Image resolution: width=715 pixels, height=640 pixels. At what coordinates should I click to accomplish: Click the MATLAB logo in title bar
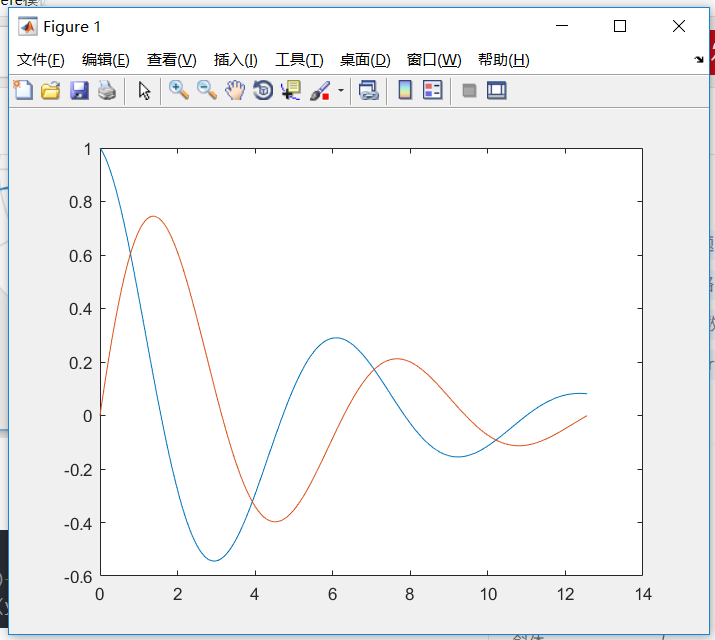(x=27, y=26)
